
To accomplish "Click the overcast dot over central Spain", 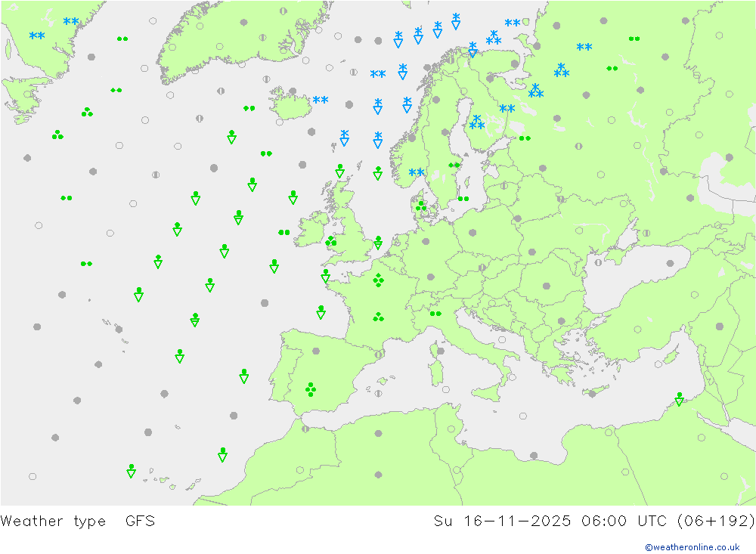I will (x=316, y=351).
